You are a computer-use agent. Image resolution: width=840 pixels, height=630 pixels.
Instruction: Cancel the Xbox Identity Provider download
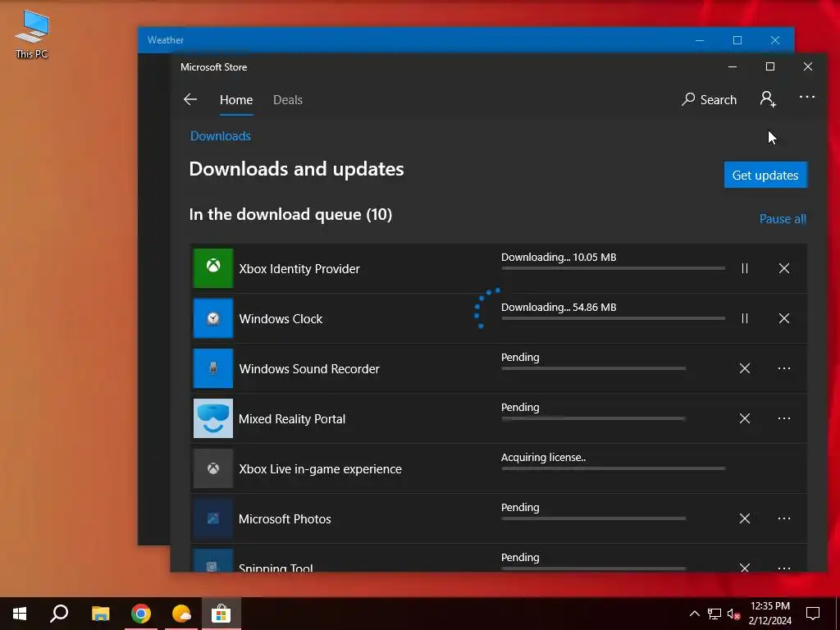point(783,268)
